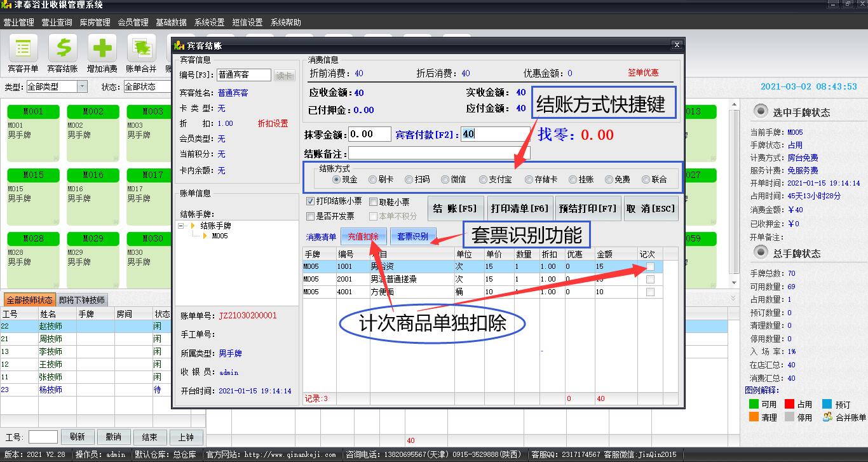Viewport: 868px width, 462px height.
Task: Click the 增加消费 plus icon
Action: point(102,50)
